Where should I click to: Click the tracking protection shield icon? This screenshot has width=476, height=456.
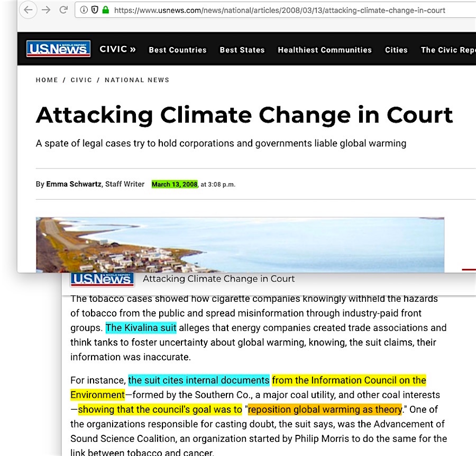pos(95,10)
